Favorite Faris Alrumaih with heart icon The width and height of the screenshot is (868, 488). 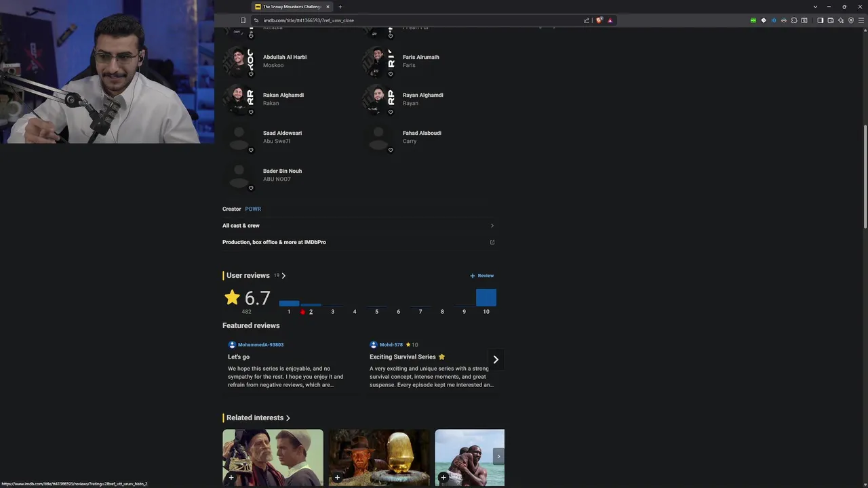(x=391, y=75)
